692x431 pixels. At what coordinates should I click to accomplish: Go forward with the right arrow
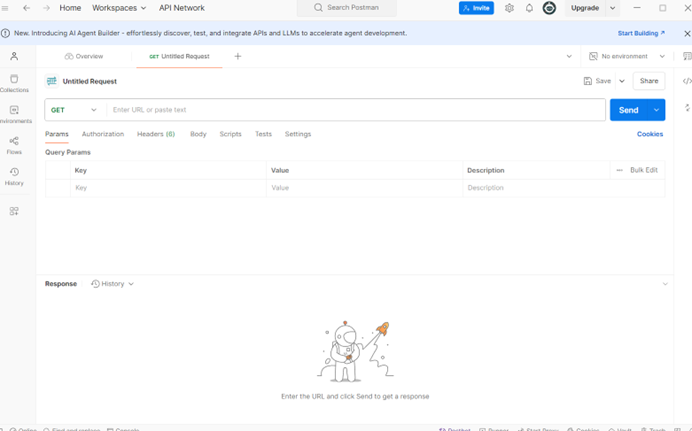tap(46, 8)
